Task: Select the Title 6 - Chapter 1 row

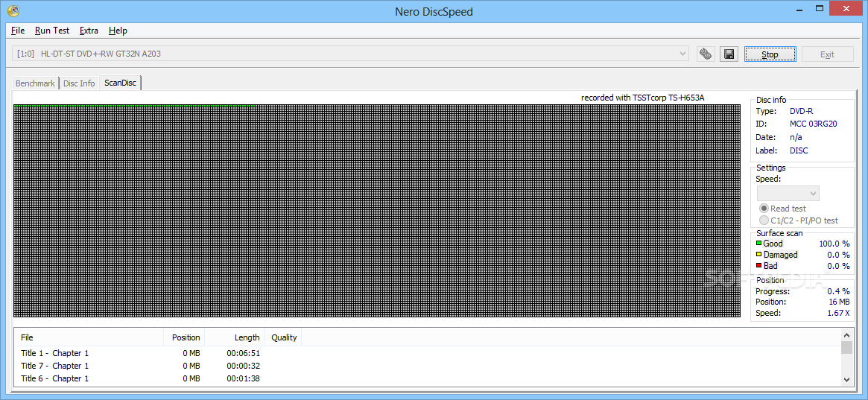Action: click(426, 378)
